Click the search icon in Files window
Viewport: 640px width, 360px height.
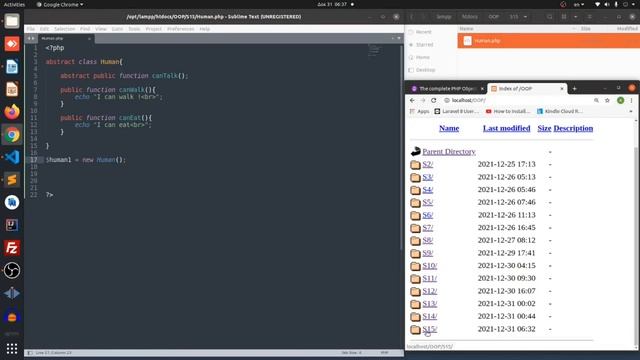coord(550,17)
